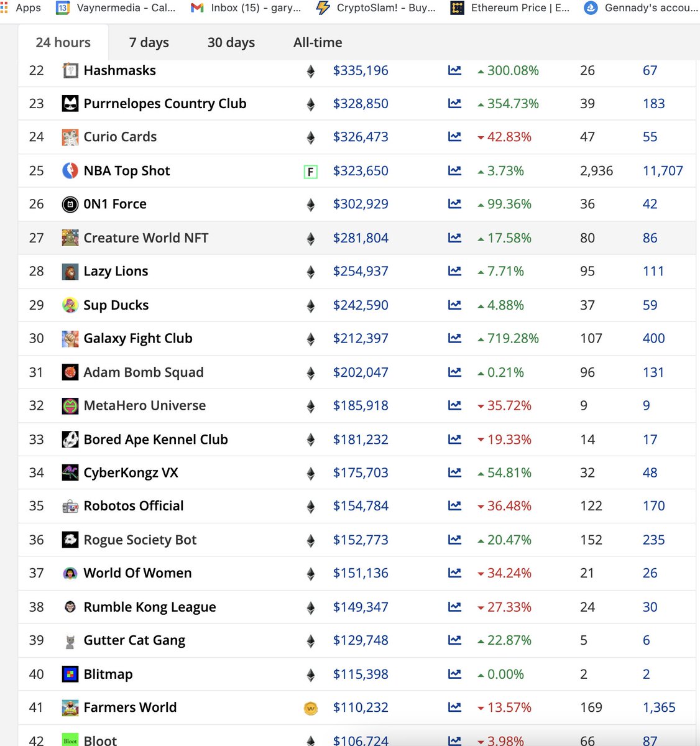This screenshot has width=700, height=746.
Task: Open the Vaynermedia Calendar bookmark
Action: coord(116,8)
